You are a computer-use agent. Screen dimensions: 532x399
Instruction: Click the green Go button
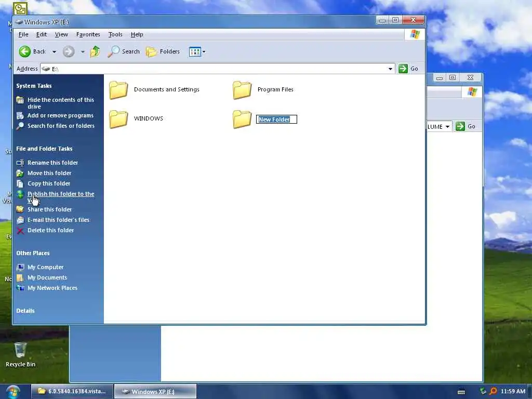(408, 69)
